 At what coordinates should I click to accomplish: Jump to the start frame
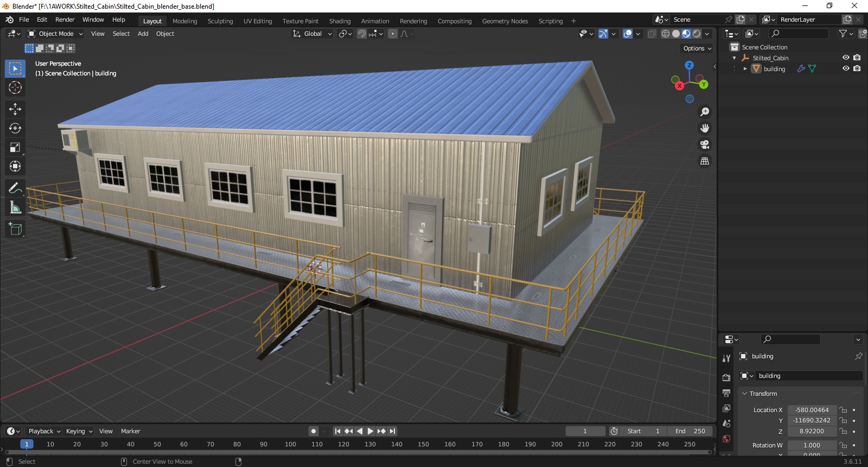pos(337,431)
